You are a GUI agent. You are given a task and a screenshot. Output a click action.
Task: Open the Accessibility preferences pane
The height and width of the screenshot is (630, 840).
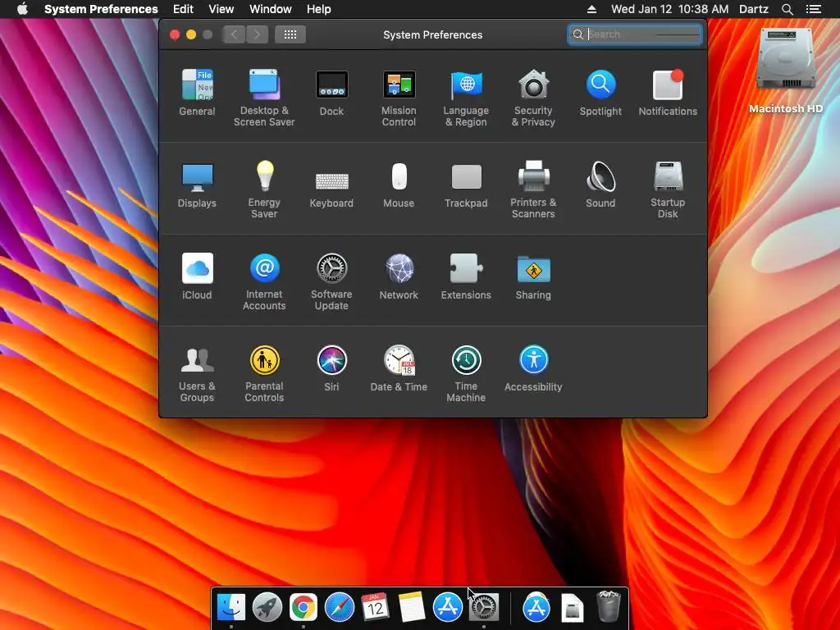[x=533, y=368]
